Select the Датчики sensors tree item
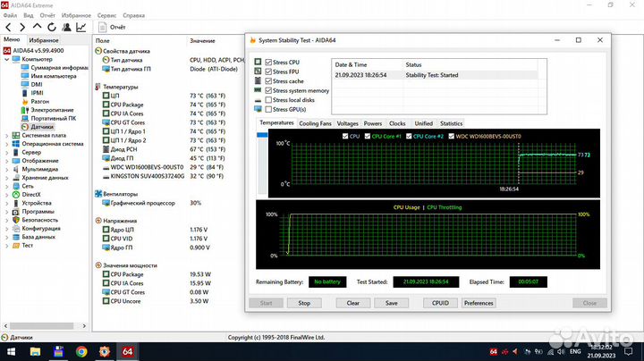644x361 pixels. 42,127
